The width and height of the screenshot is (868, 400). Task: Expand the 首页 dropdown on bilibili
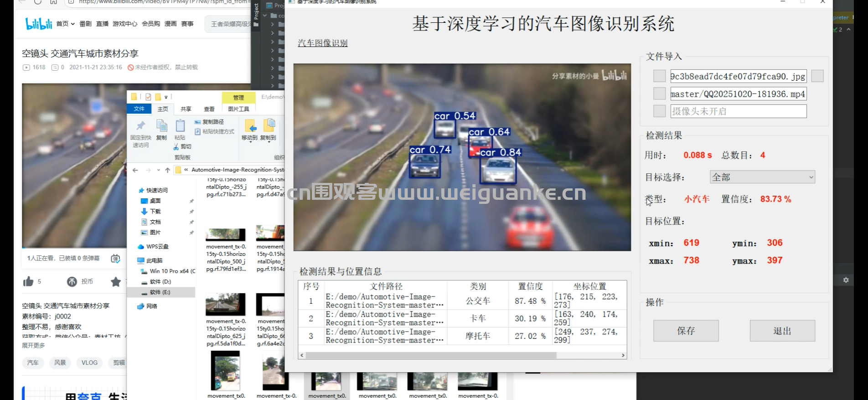pos(65,24)
